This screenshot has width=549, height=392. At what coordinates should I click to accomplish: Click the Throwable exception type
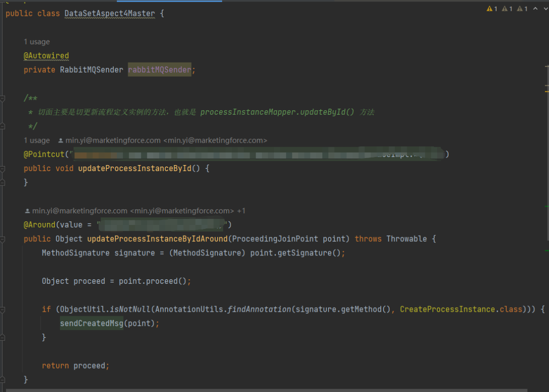pyautogui.click(x=407, y=239)
